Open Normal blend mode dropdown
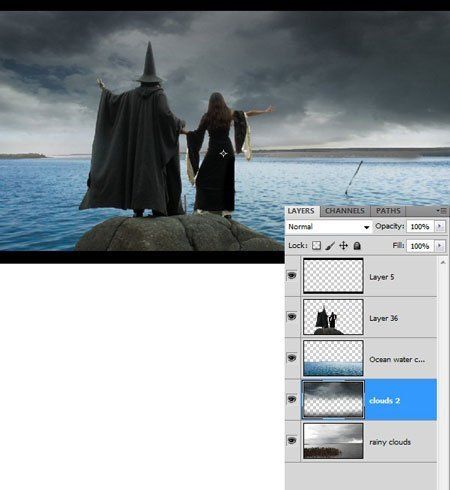Image resolution: width=450 pixels, height=490 pixels. [x=329, y=227]
